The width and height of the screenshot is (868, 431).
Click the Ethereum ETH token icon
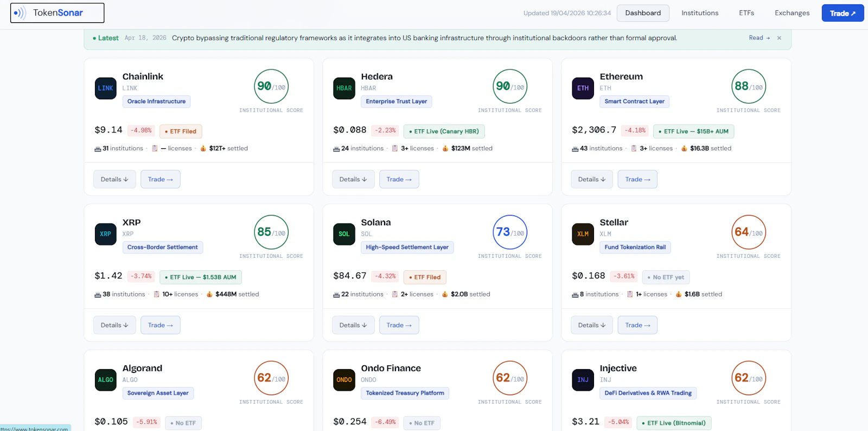click(x=583, y=88)
